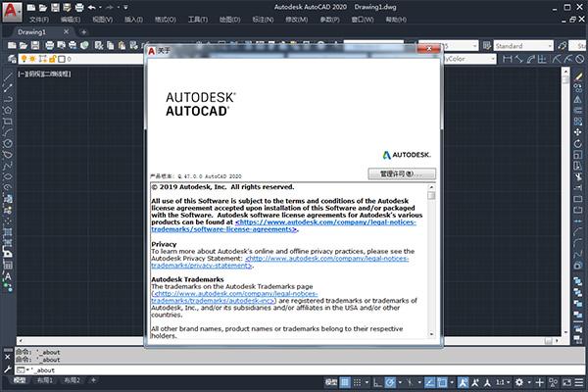Screen dimensions: 588x392
Task: Open the 帮助(H) menu
Action: (x=396, y=20)
